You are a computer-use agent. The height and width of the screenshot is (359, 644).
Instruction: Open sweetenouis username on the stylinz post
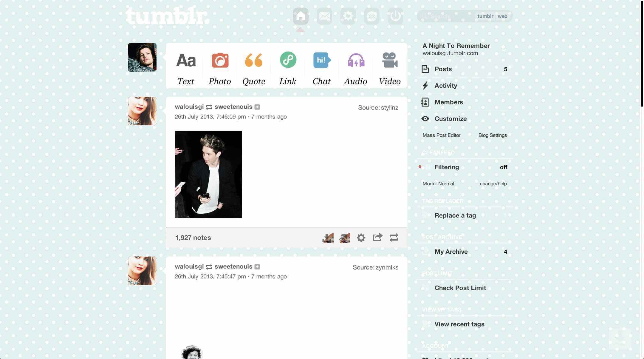[233, 107]
